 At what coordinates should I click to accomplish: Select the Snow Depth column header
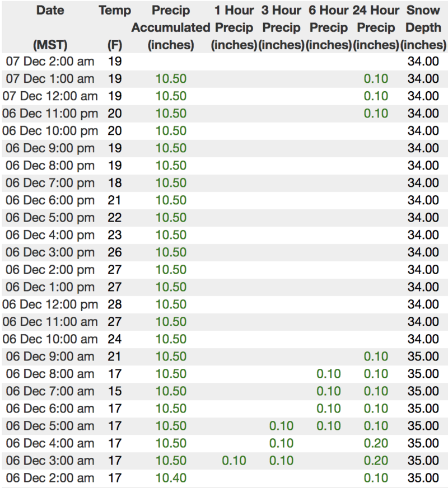424,27
